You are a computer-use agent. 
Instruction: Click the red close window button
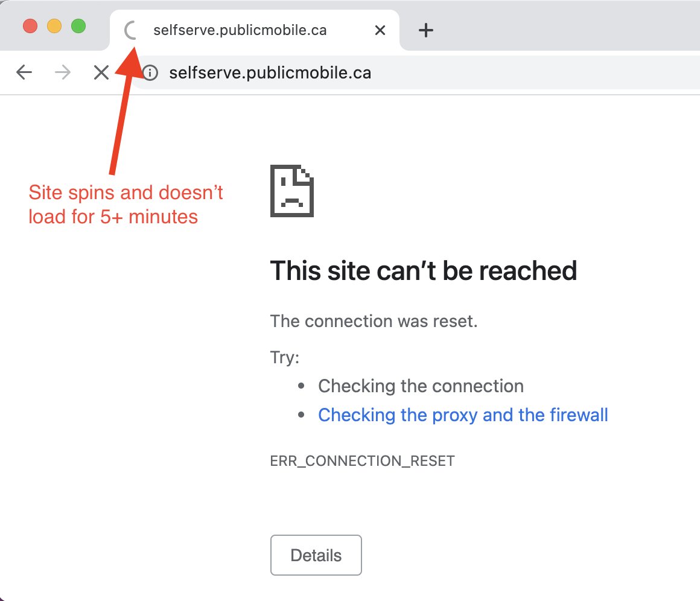tap(30, 27)
